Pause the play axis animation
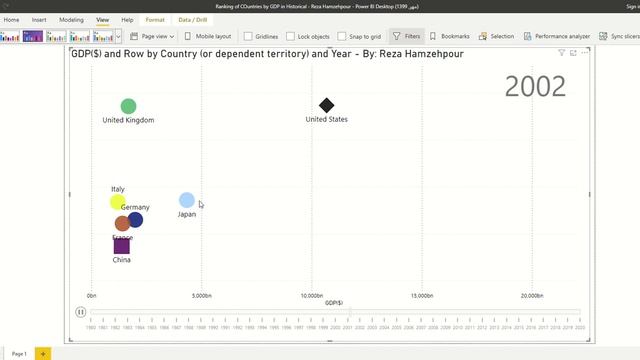This screenshot has height=360, width=640. 80,312
